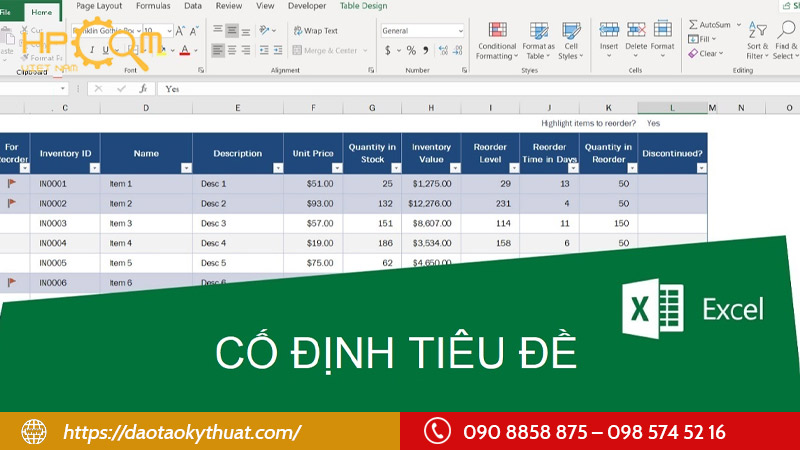
Task: Open Font settings dialog launcher
Action: pyautogui.click(x=201, y=70)
